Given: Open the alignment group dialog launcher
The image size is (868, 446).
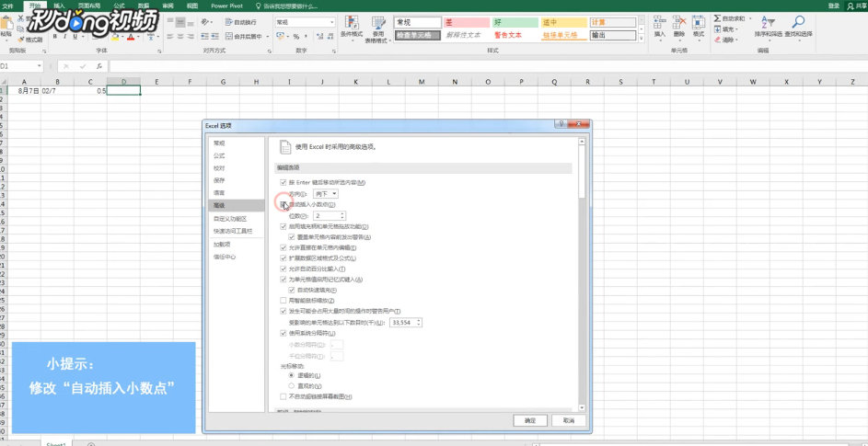Looking at the screenshot, I should [x=270, y=51].
